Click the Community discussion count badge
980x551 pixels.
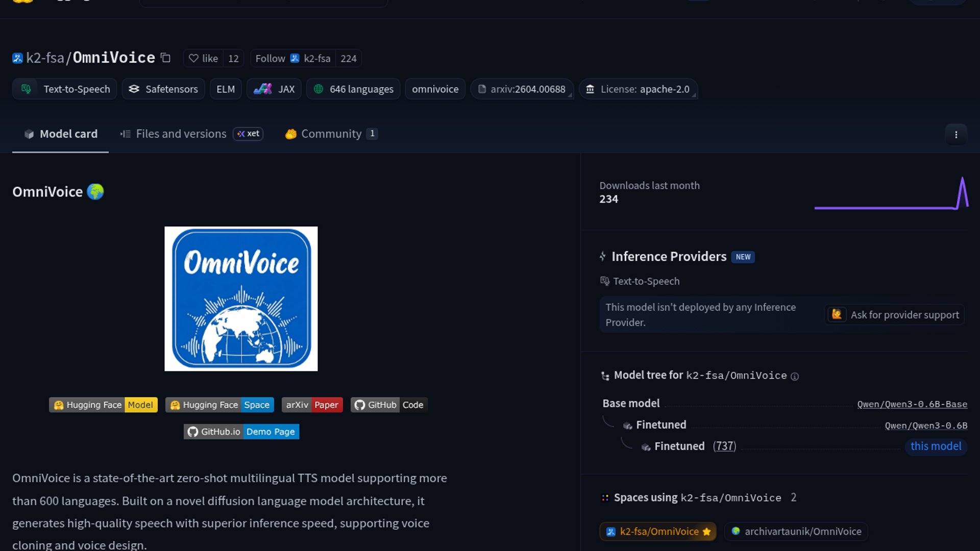372,134
